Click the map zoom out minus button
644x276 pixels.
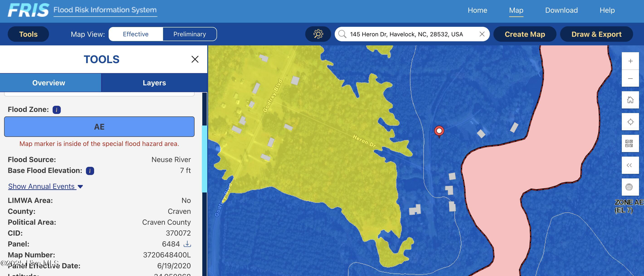tap(630, 79)
